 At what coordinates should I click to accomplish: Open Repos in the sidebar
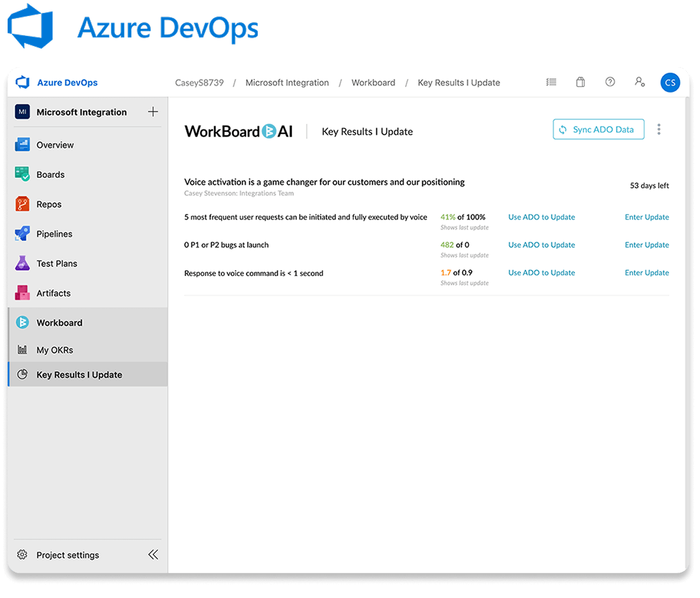(x=87, y=204)
